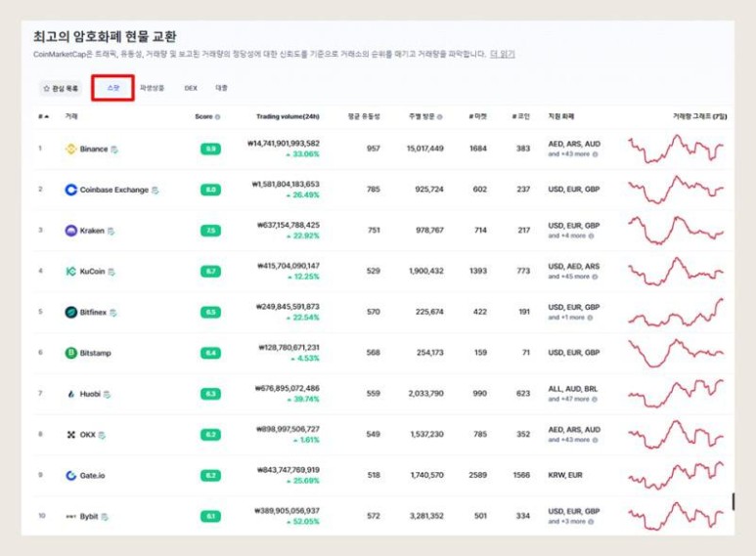Click the Binance 7-day volume graph
756x556 pixels.
(x=676, y=149)
